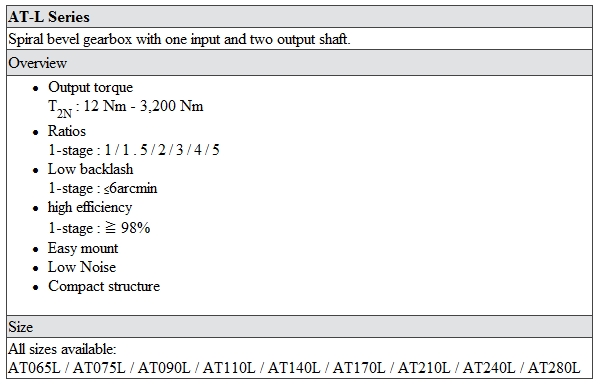Select the AT110L size model
This screenshot has height=385, width=600.
[229, 368]
